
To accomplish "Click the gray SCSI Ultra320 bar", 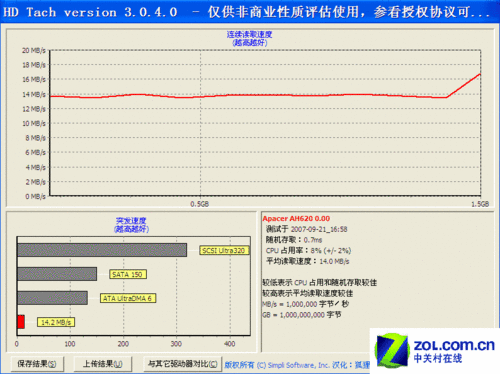I will point(102,250).
